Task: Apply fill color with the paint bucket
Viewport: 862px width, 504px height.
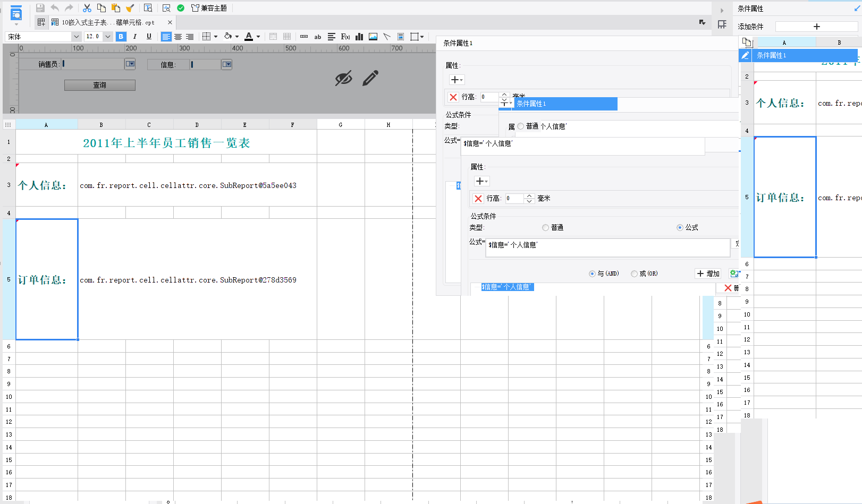Action: [x=228, y=37]
